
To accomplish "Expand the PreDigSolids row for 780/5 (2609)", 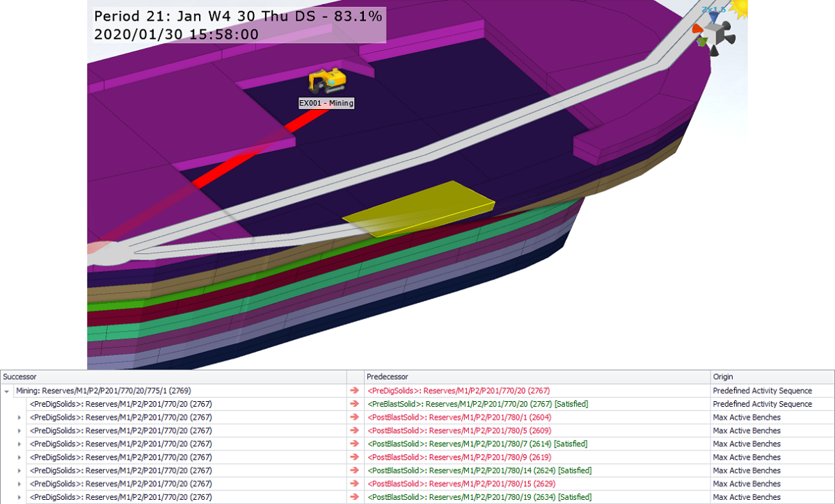I will coord(19,430).
